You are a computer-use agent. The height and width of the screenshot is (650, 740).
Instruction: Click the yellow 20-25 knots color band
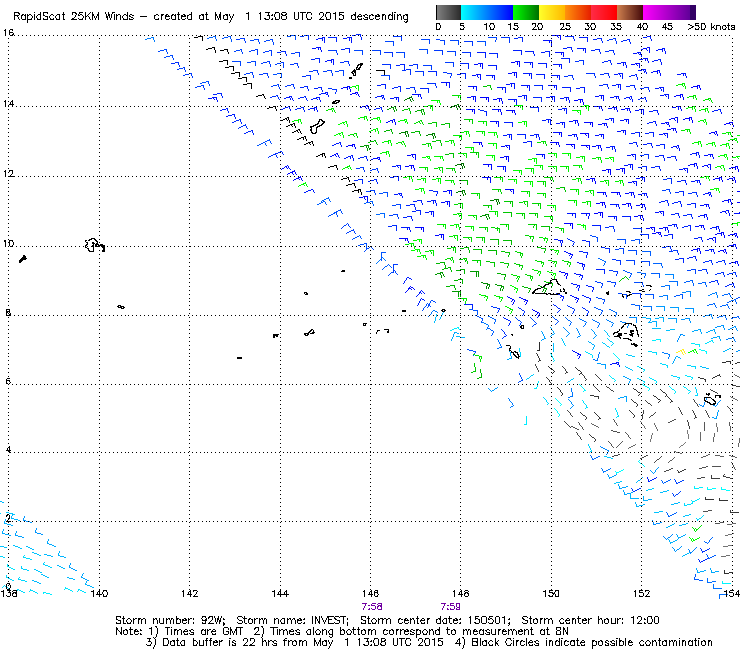pos(552,12)
